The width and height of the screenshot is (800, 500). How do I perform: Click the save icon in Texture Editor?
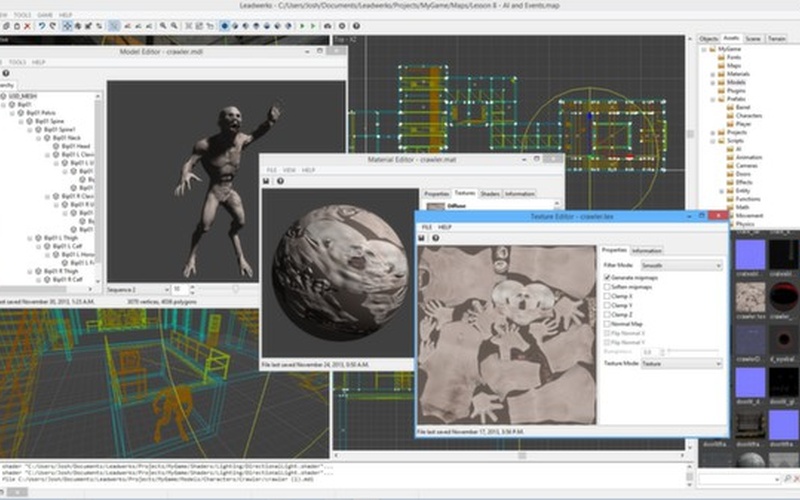click(x=423, y=239)
